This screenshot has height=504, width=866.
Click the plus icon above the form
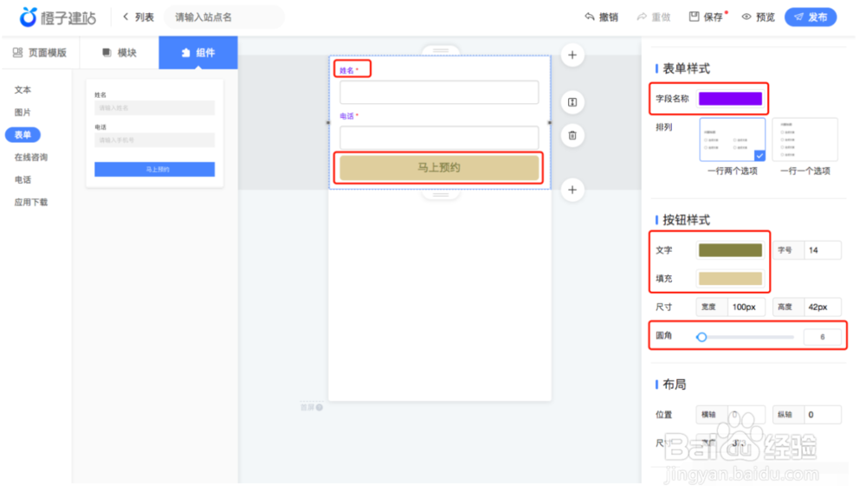pyautogui.click(x=572, y=55)
